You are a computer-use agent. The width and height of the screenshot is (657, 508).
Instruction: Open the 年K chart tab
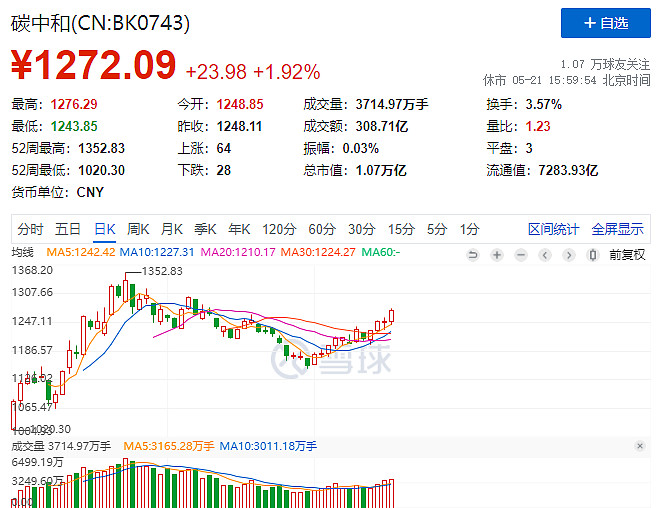[239, 229]
